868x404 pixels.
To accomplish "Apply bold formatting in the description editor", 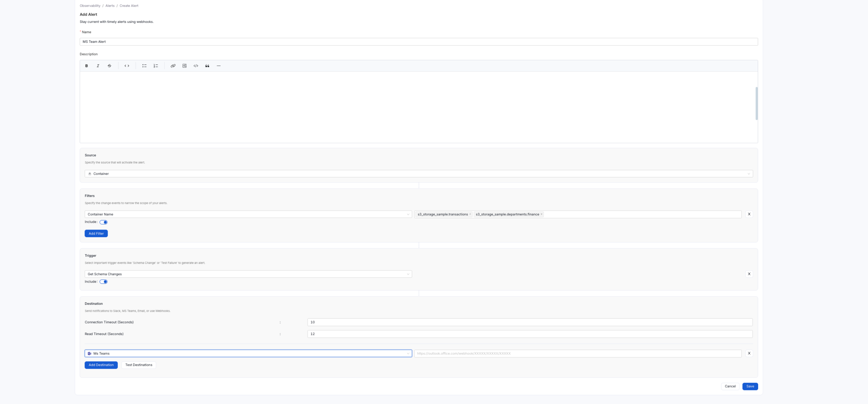I will point(87,66).
